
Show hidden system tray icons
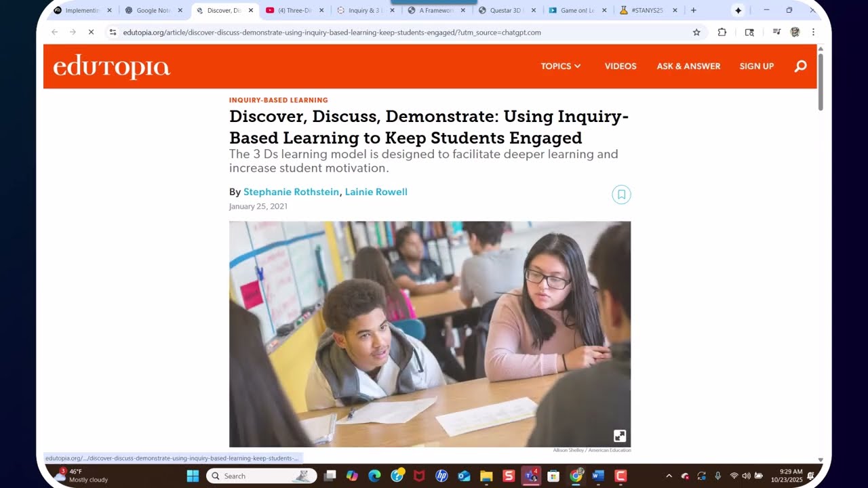click(669, 476)
